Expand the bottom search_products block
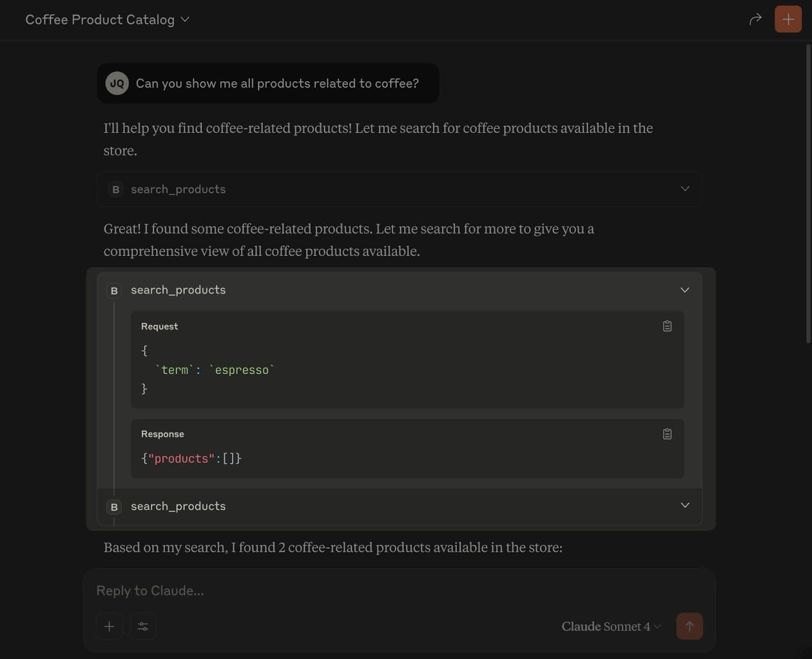The image size is (812, 659). point(685,506)
